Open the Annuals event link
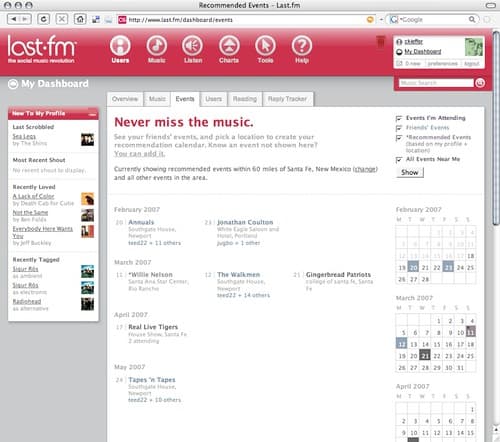The image size is (500, 442). point(141,222)
